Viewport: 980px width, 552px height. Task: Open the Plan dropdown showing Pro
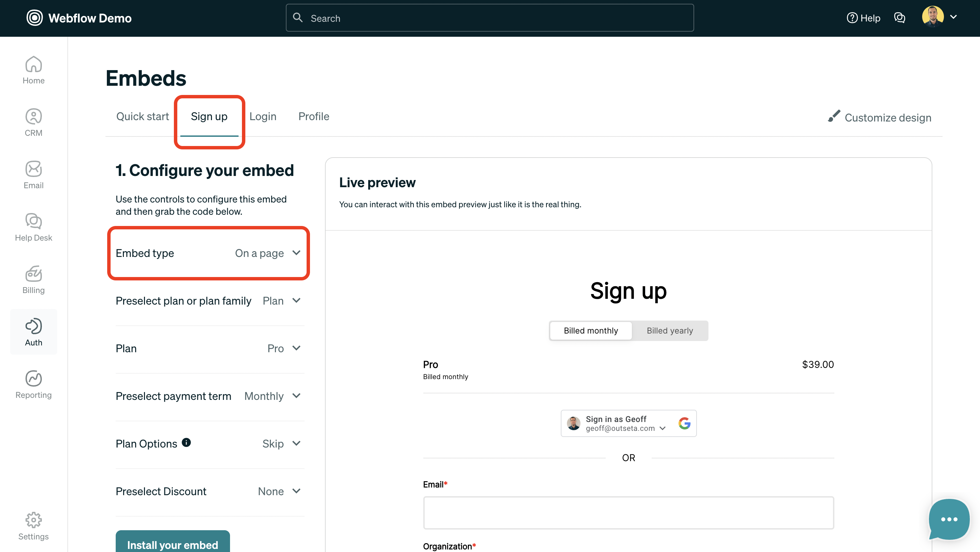(x=284, y=348)
